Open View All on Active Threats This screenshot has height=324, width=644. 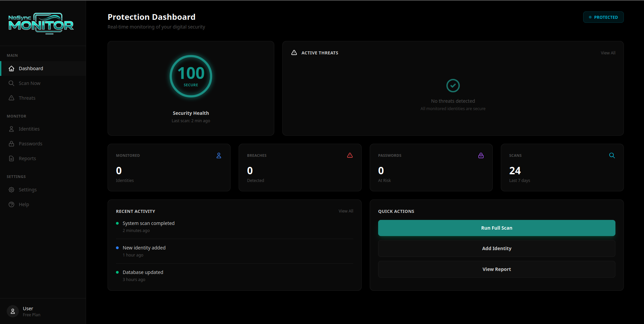[x=608, y=53]
